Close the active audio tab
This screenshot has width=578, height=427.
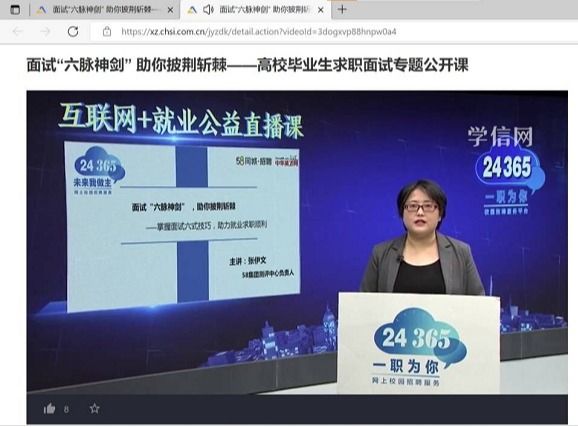click(321, 10)
